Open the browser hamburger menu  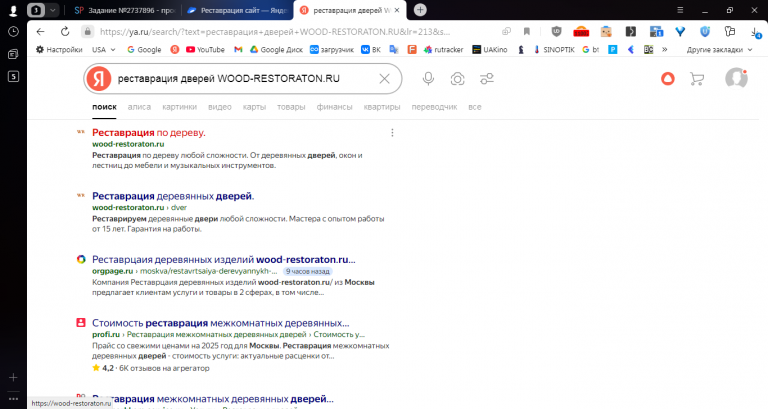pyautogui.click(x=680, y=10)
